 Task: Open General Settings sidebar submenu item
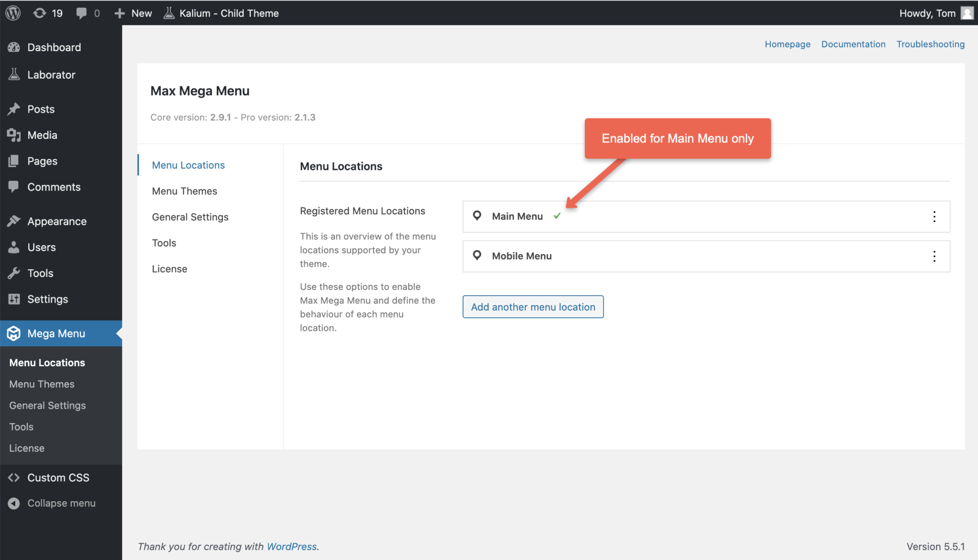(x=48, y=406)
